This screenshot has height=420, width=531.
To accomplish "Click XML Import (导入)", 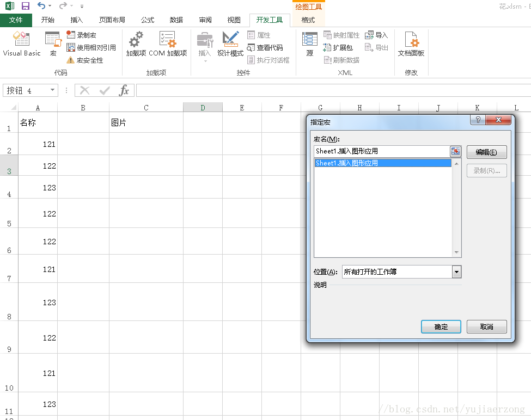I will [x=376, y=35].
